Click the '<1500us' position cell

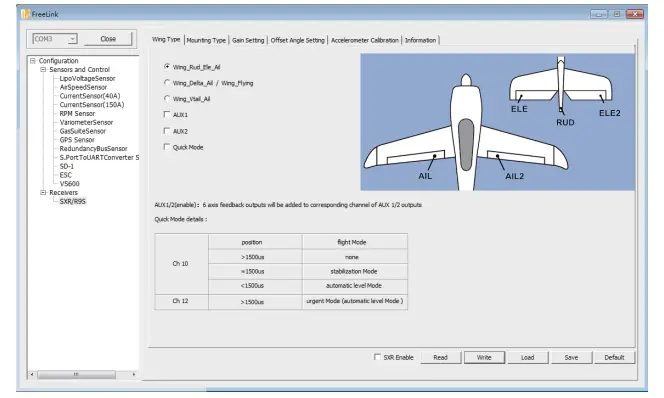click(x=255, y=286)
